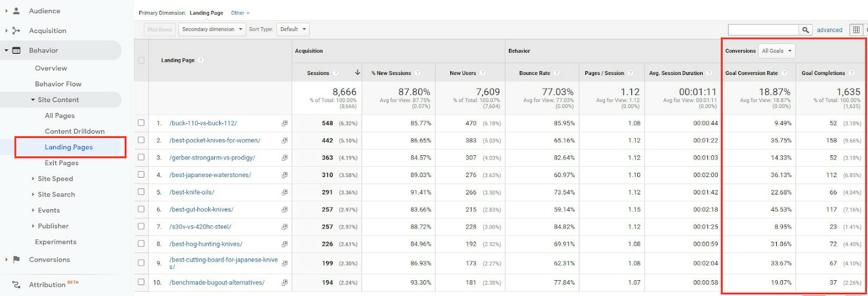Image resolution: width=868 pixels, height=296 pixels.
Task: Expand the Site Speed section
Action: [55, 179]
